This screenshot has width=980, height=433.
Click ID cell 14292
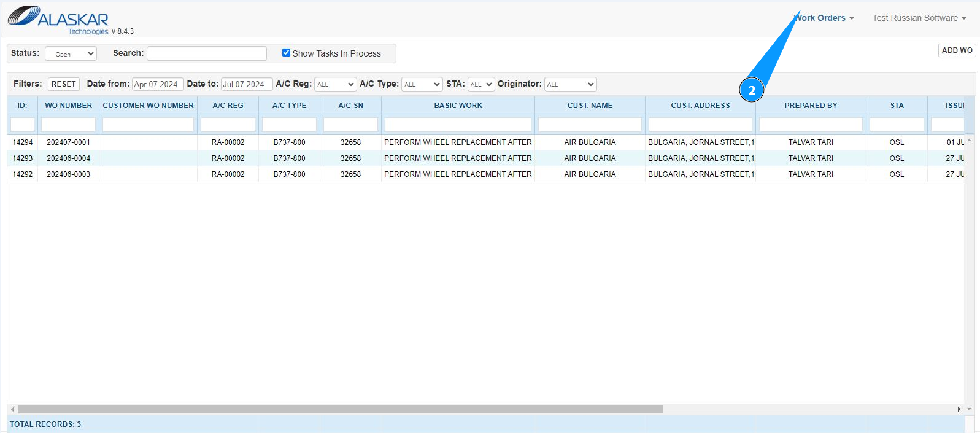(23, 174)
